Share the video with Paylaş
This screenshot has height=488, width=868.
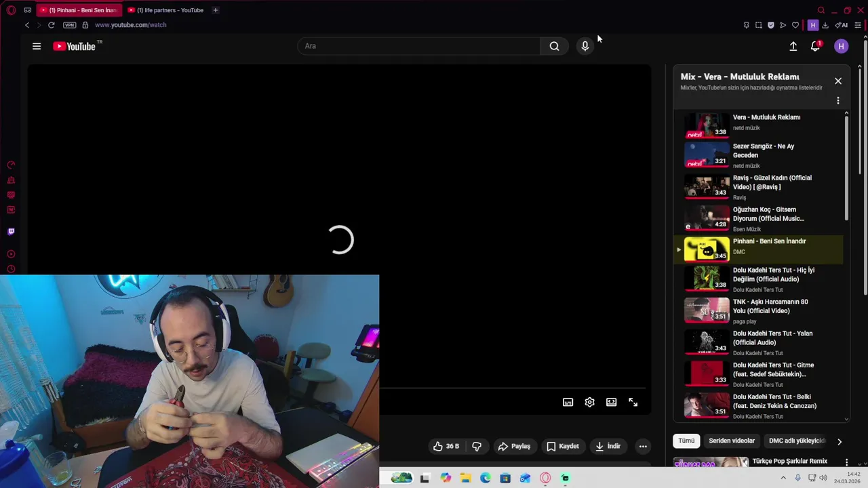tap(514, 446)
